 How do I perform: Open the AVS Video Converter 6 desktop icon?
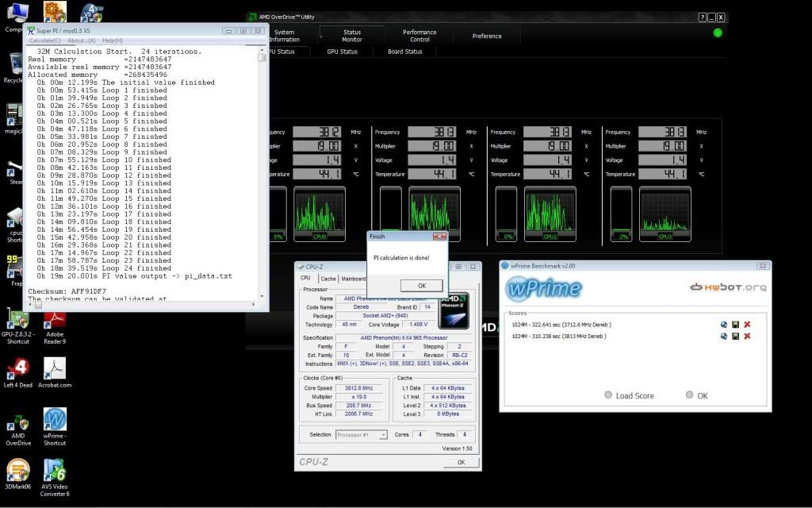55,477
